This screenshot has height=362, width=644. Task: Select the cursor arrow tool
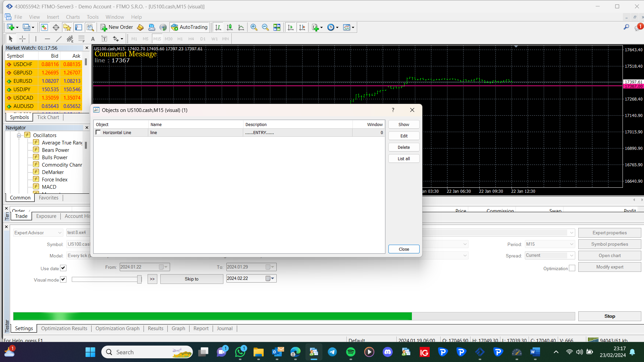coord(11,39)
